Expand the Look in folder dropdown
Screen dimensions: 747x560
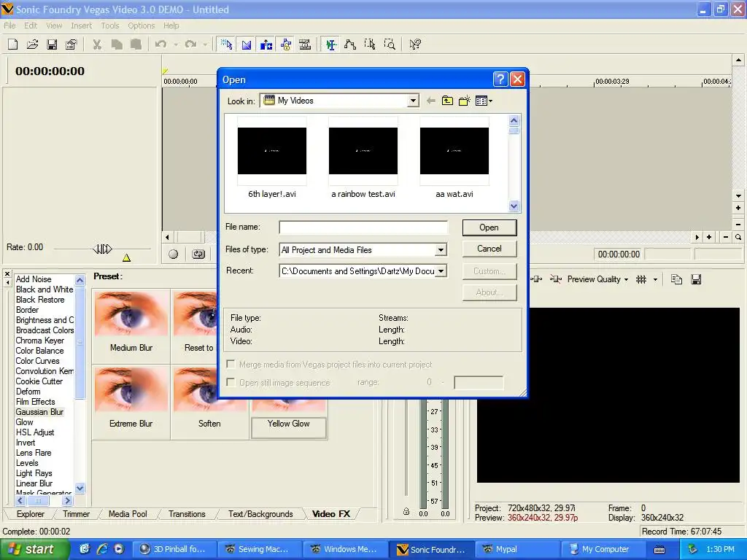(413, 101)
